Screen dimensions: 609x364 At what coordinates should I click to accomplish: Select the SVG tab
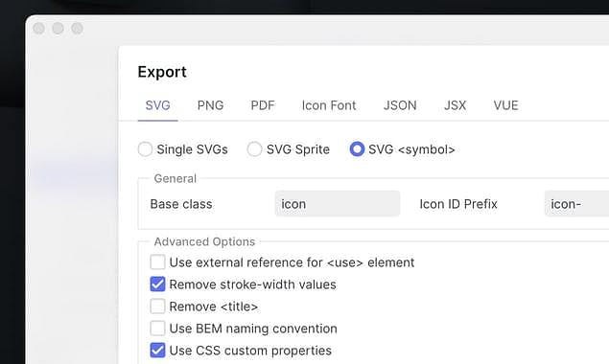pos(157,105)
